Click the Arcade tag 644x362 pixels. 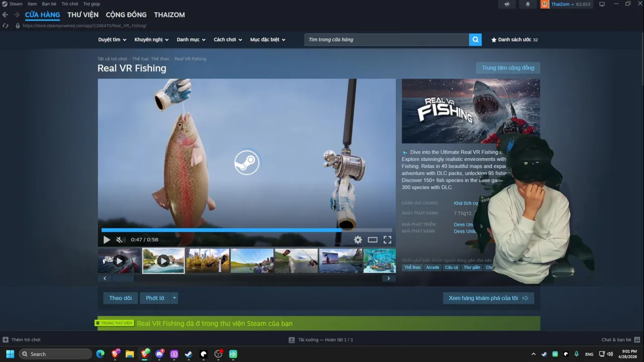433,267
